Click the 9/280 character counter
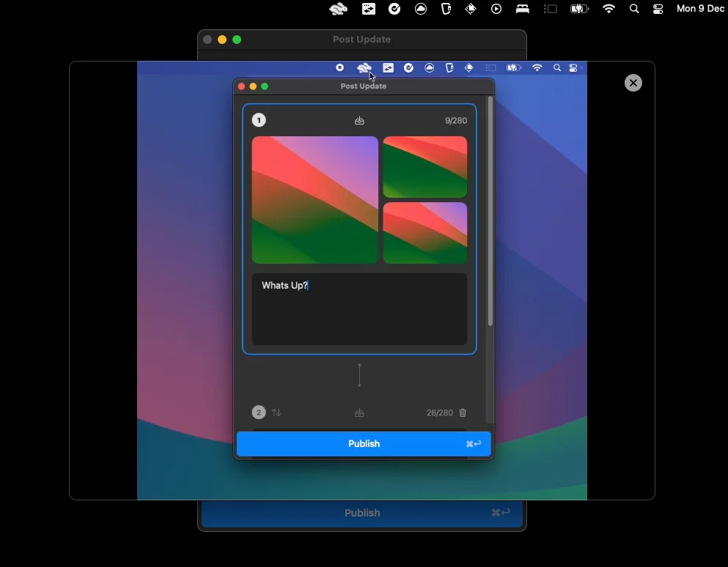The width and height of the screenshot is (728, 567). click(x=456, y=120)
